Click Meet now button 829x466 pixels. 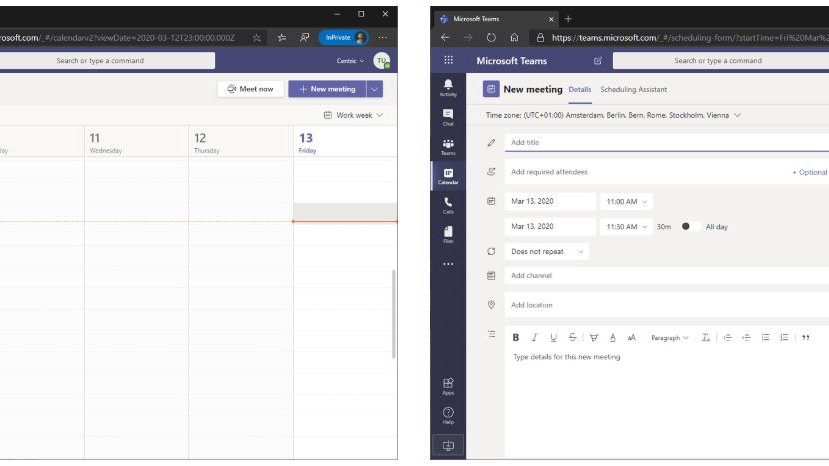tap(251, 89)
